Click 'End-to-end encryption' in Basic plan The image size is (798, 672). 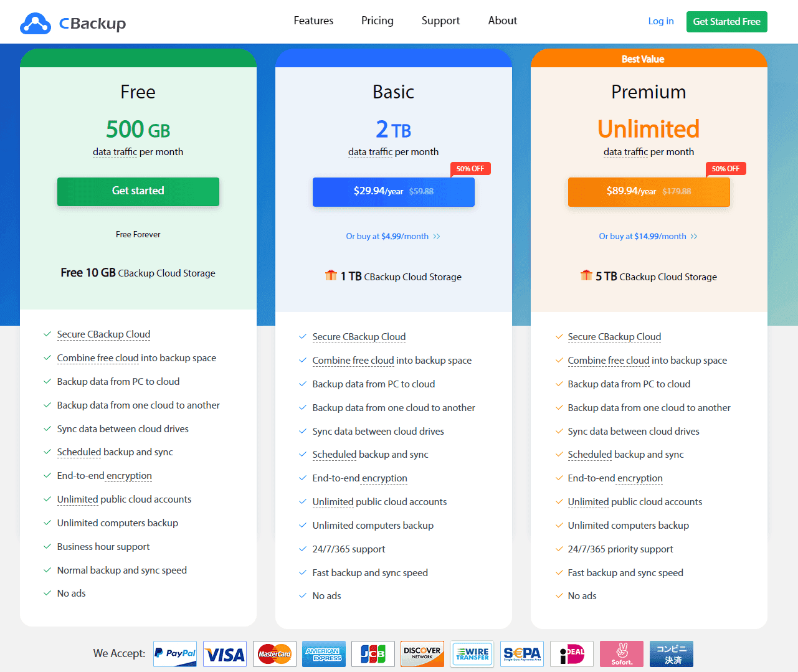359,478
